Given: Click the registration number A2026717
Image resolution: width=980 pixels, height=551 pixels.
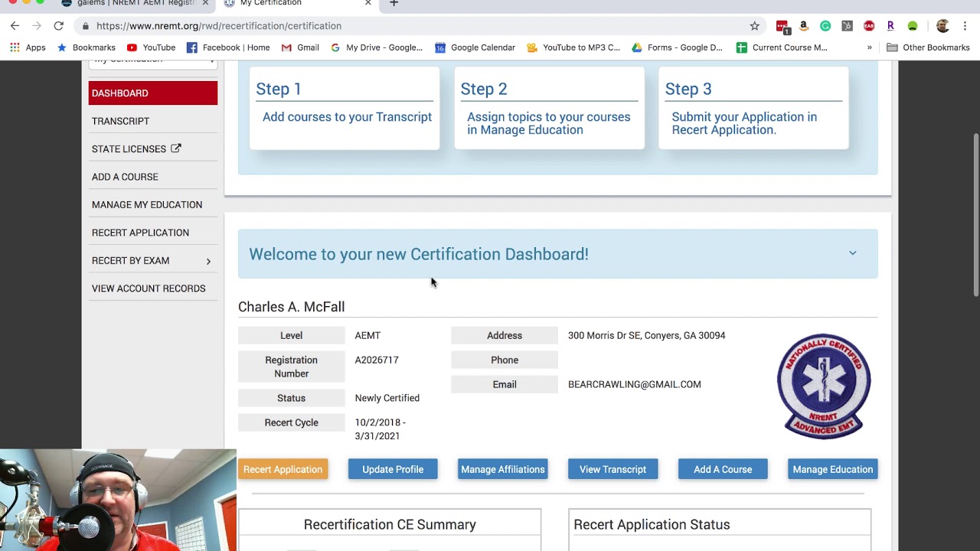Looking at the screenshot, I should pos(377,360).
